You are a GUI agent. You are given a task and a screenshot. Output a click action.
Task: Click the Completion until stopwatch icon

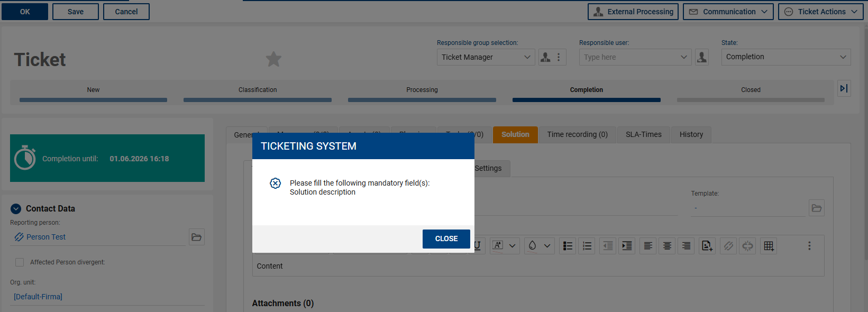(25, 158)
